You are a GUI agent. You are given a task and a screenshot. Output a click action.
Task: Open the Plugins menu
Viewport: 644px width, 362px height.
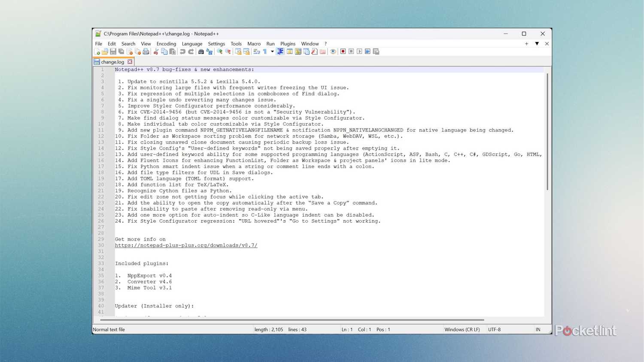click(x=288, y=44)
